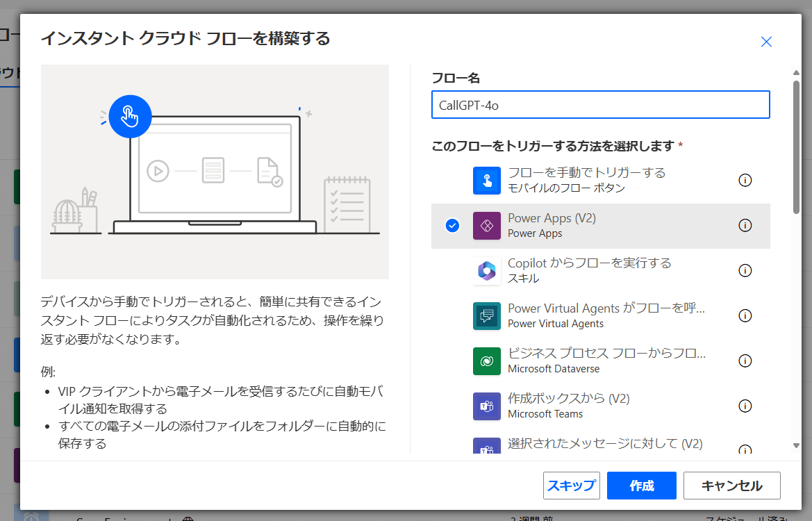Open info for the manual trigger option
Viewport: 812px width, 521px height.
pyautogui.click(x=745, y=180)
